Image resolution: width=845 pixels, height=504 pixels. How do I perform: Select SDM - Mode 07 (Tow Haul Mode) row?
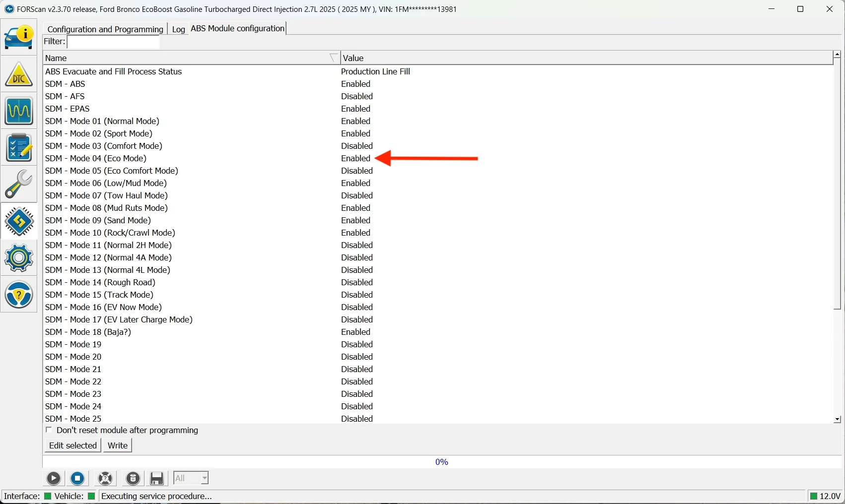coord(438,195)
